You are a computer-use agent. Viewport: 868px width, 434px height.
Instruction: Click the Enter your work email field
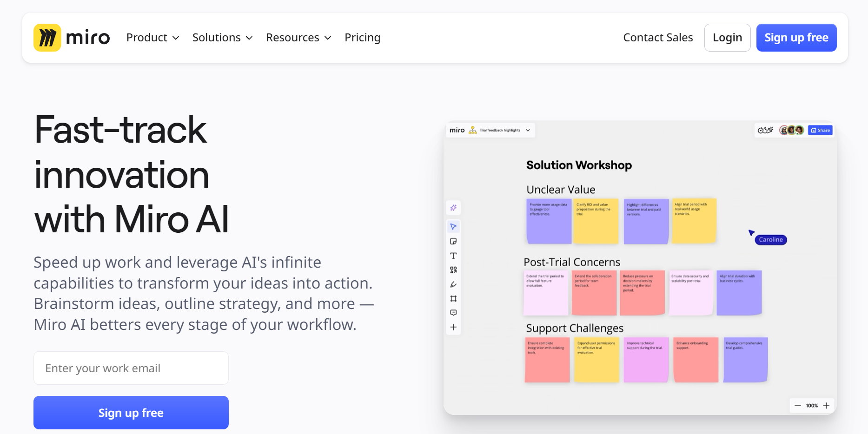131,368
